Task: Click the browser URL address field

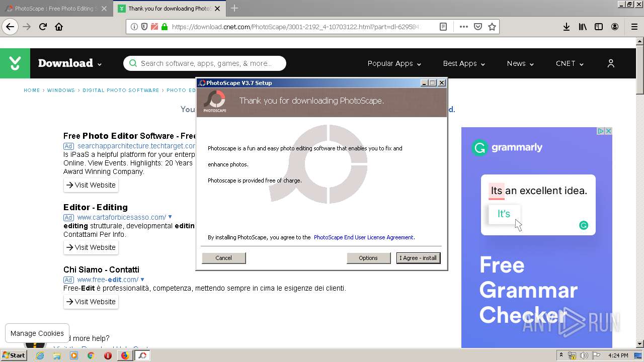Action: point(296,27)
